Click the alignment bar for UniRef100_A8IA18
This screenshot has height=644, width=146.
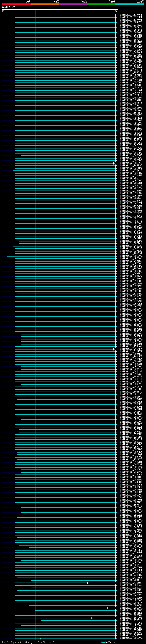tap(65, 163)
